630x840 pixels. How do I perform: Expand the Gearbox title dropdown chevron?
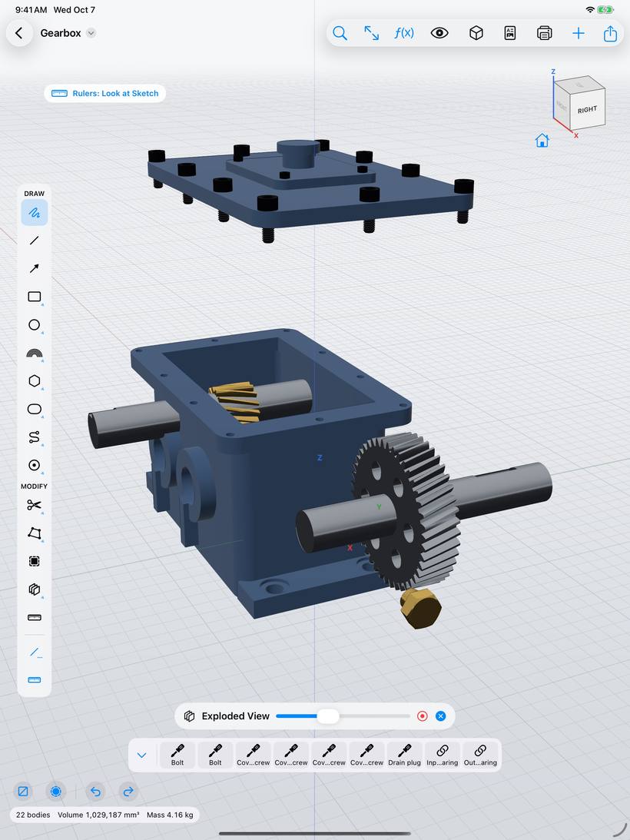click(91, 33)
